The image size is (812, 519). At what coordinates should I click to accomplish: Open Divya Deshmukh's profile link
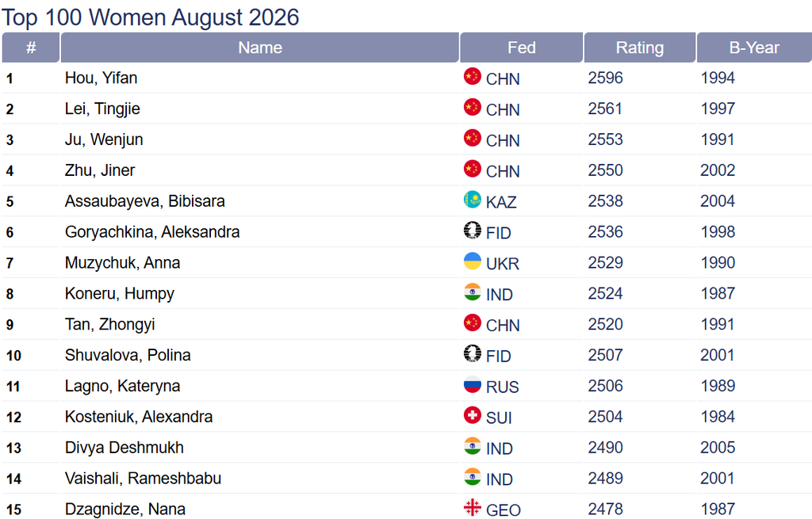[124, 448]
